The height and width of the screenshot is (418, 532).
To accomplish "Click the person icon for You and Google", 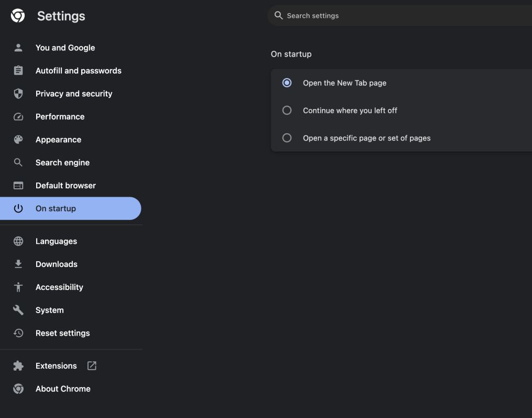I will coord(18,48).
